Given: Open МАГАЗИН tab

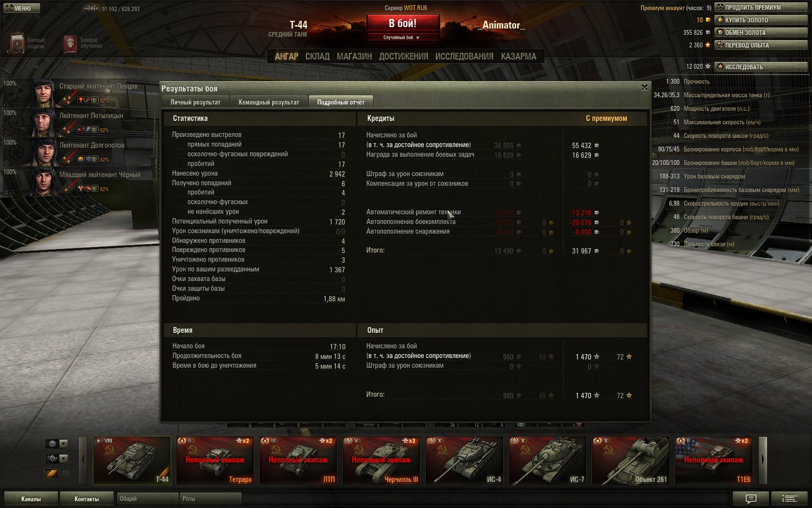Looking at the screenshot, I should tap(354, 57).
